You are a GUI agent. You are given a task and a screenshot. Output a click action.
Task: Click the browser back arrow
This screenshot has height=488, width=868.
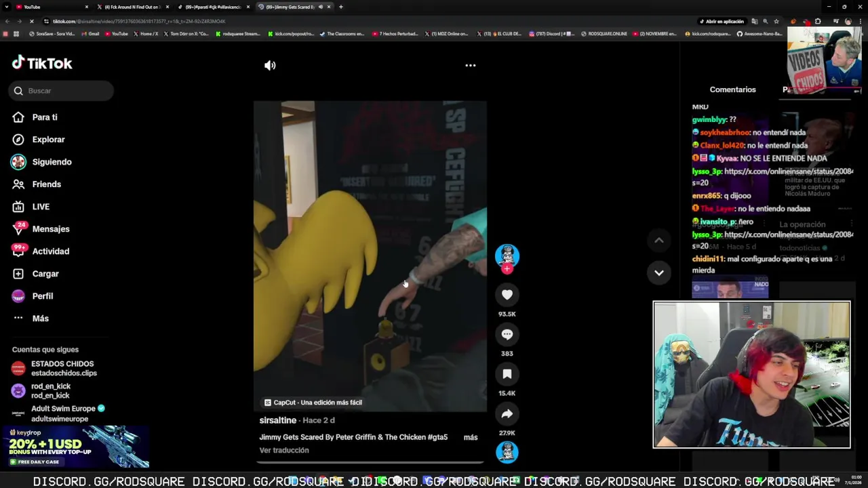pyautogui.click(x=6, y=21)
